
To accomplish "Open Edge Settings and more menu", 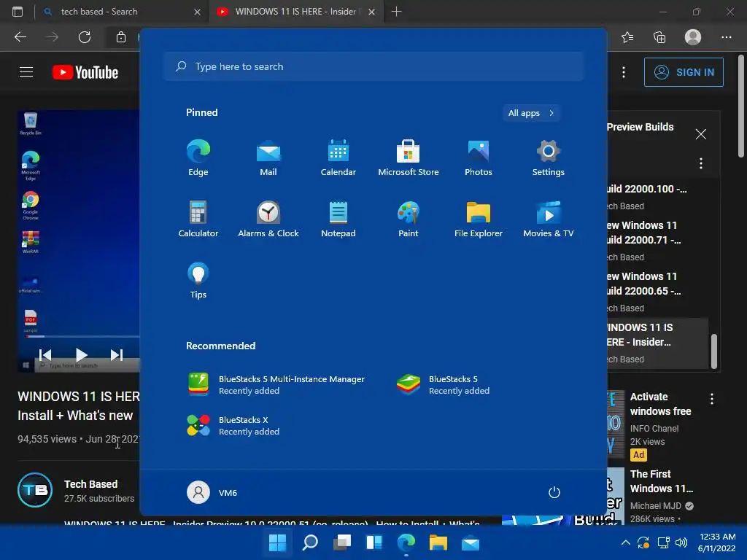I will tap(726, 37).
